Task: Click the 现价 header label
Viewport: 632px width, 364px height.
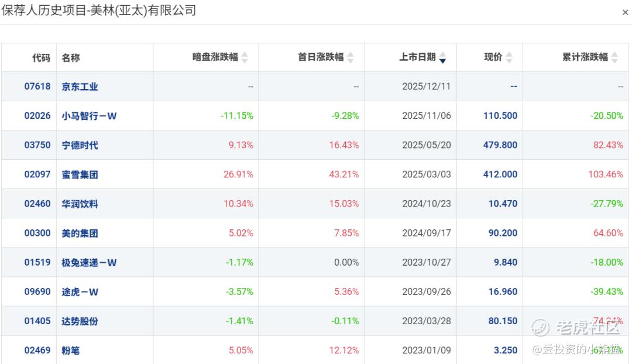Action: pyautogui.click(x=493, y=57)
